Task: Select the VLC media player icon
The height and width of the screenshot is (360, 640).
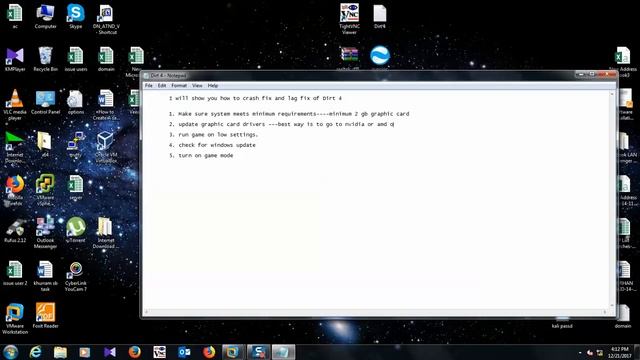Action: 15,104
